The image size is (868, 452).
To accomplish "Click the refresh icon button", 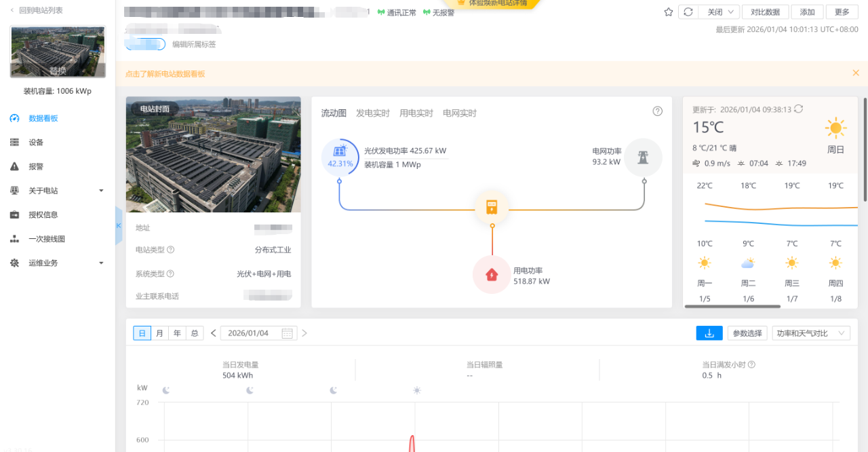I will click(688, 12).
